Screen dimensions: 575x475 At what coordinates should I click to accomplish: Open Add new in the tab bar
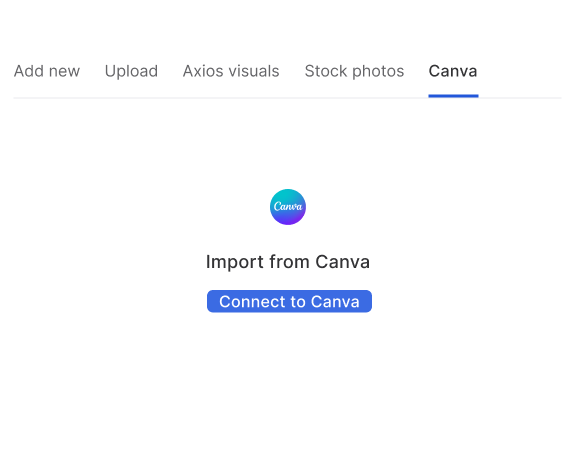(x=47, y=71)
